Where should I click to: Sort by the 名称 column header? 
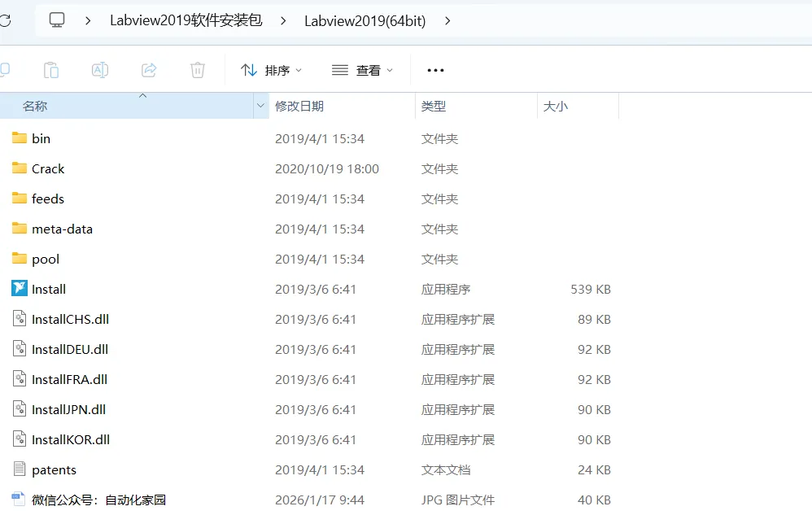(x=127, y=106)
